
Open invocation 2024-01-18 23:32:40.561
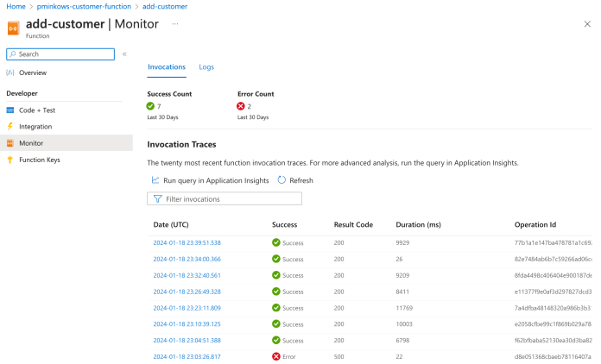click(187, 275)
